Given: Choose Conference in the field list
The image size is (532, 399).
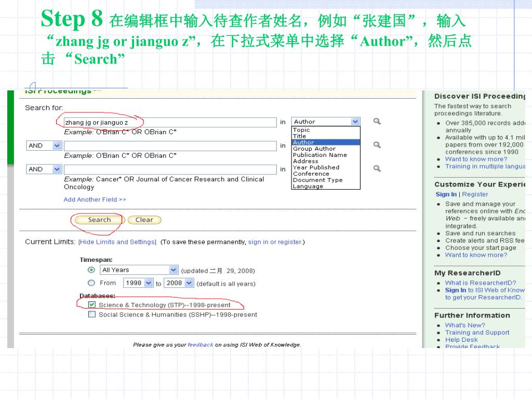Looking at the screenshot, I should click(x=326, y=174).
